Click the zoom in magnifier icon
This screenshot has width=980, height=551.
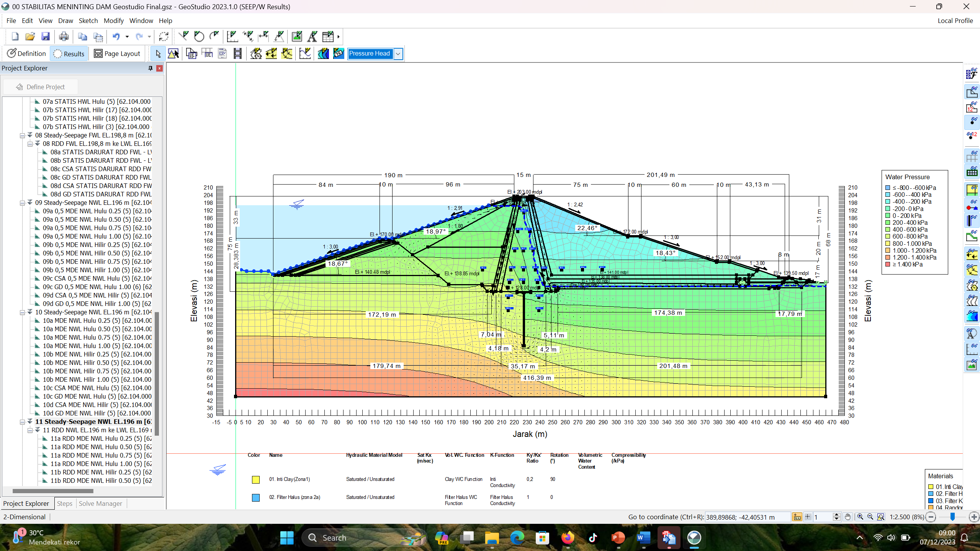(860, 517)
